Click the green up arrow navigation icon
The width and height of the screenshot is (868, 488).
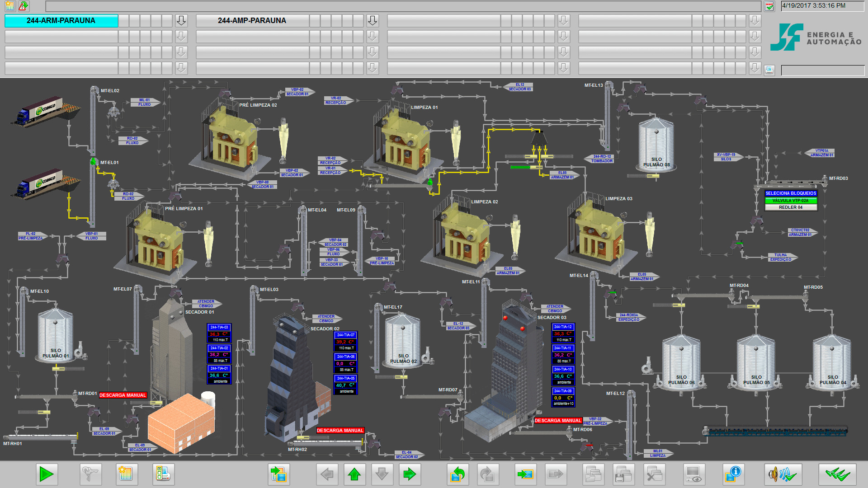click(x=354, y=474)
